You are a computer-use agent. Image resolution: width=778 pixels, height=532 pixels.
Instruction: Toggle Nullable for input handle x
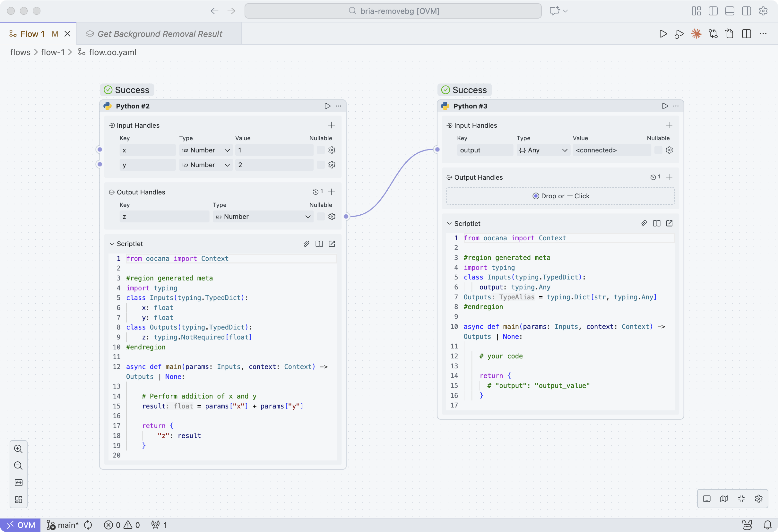(321, 150)
